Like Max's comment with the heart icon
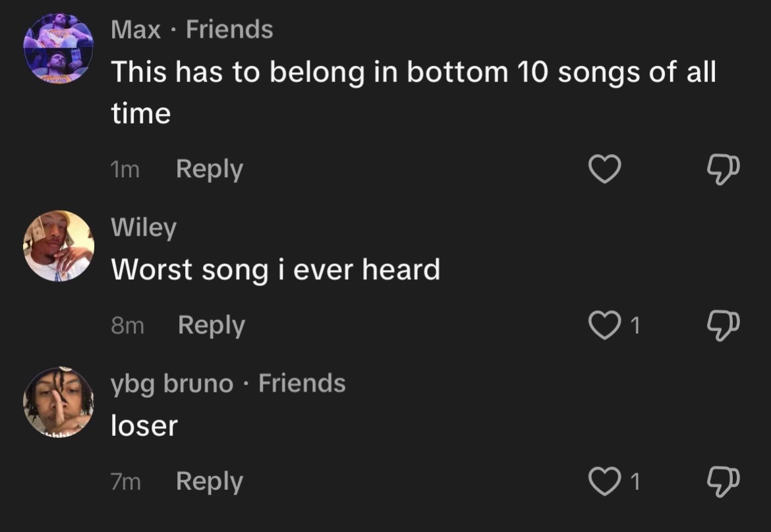 click(604, 169)
